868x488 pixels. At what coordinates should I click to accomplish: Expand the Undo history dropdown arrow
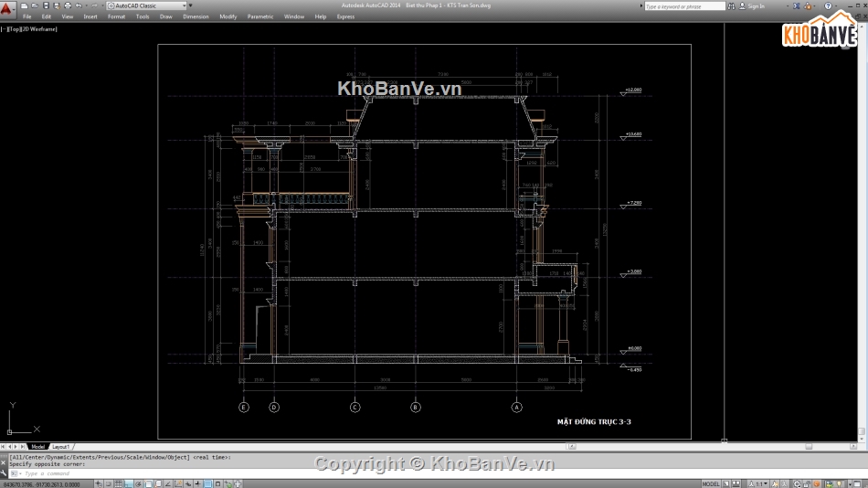click(87, 5)
